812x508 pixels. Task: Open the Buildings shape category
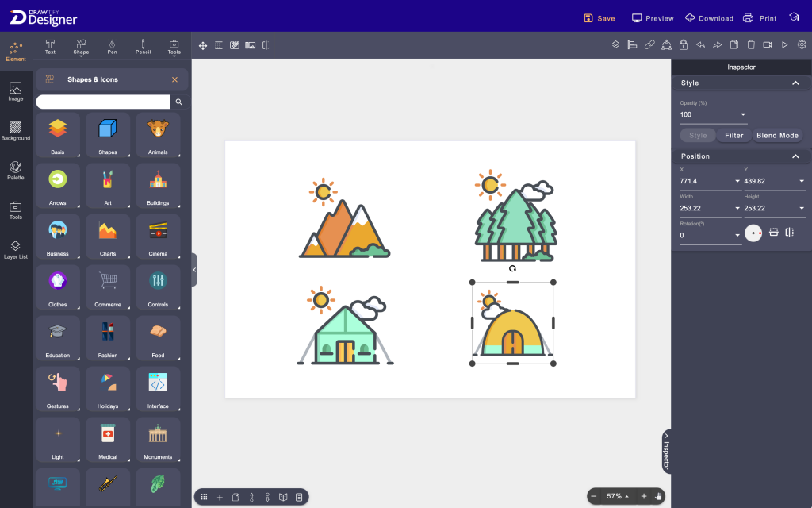(x=158, y=185)
